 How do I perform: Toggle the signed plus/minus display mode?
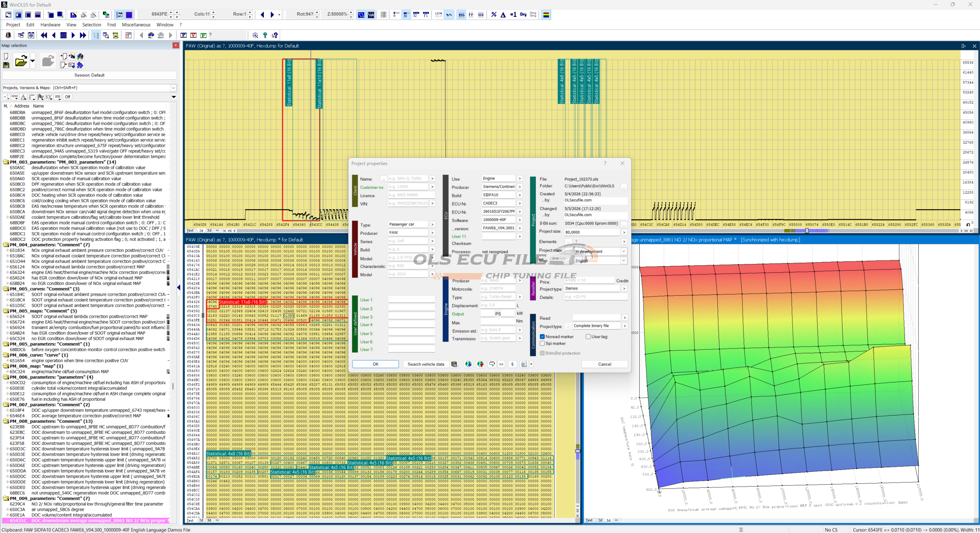point(449,15)
